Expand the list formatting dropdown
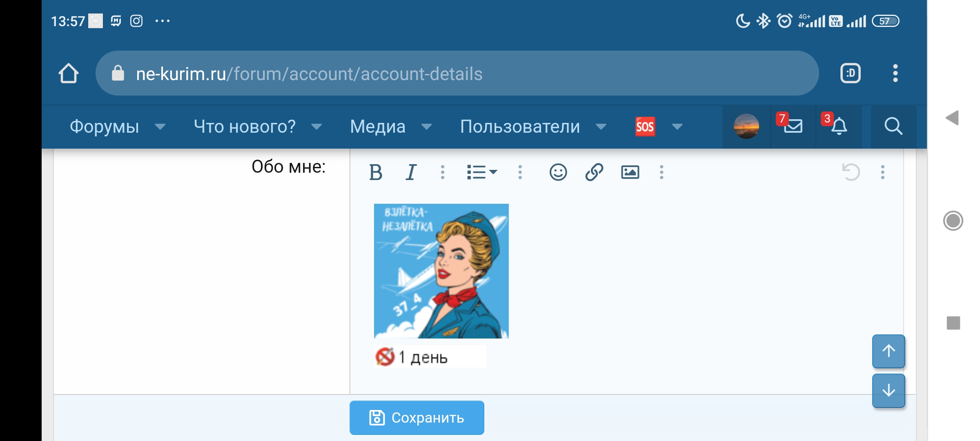 [x=482, y=172]
